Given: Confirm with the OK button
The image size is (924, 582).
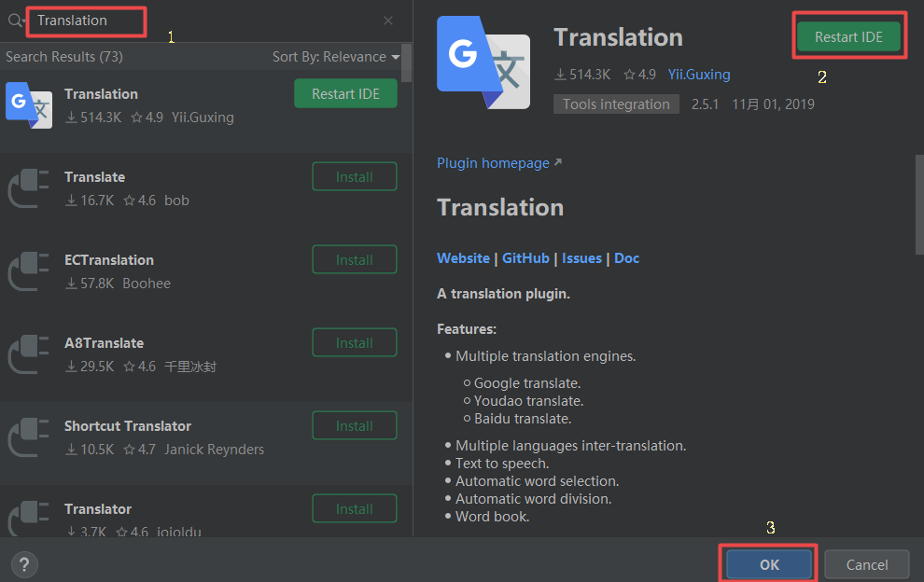Looking at the screenshot, I should (x=769, y=565).
